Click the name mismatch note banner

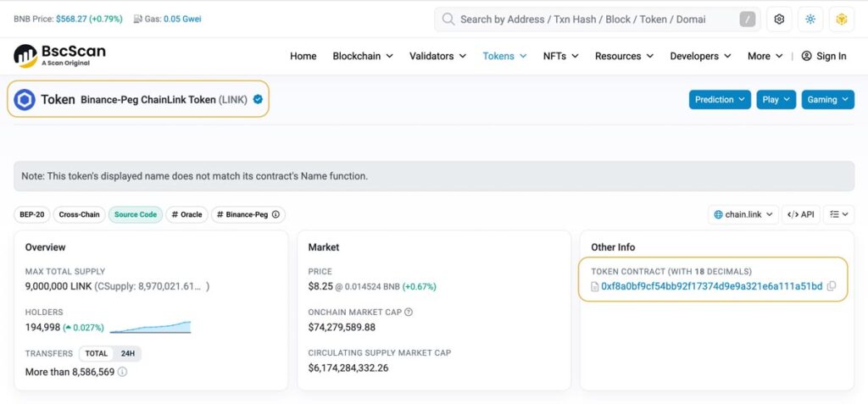434,176
